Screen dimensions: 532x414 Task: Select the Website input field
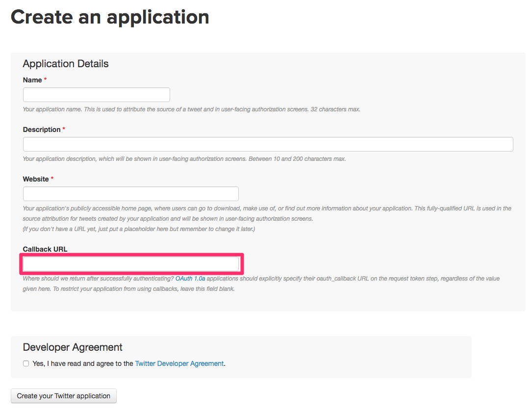pyautogui.click(x=130, y=194)
